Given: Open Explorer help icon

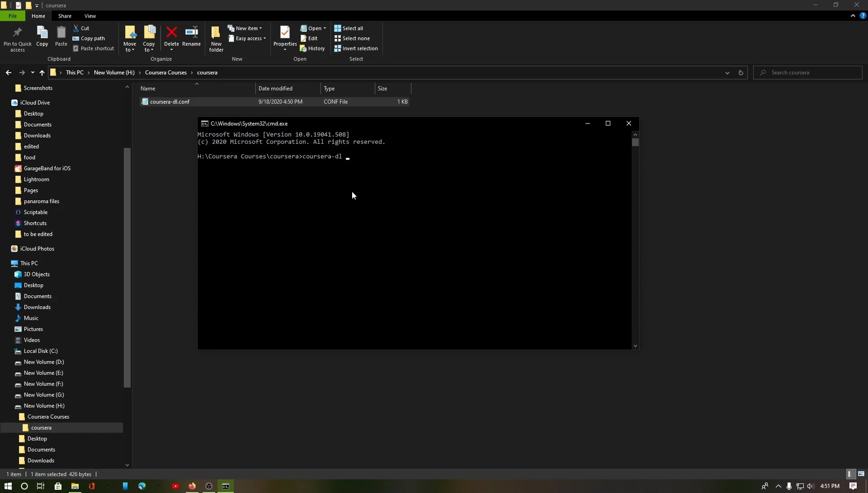Looking at the screenshot, I should [x=863, y=16].
